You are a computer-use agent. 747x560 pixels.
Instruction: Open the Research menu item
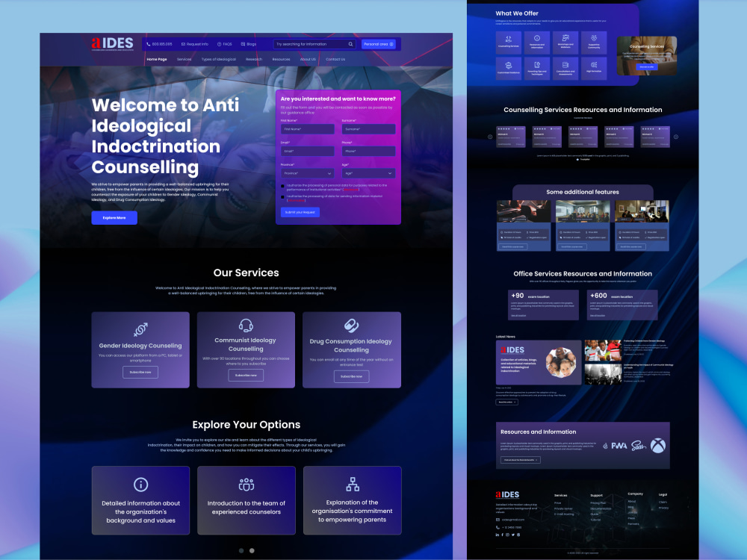click(254, 60)
